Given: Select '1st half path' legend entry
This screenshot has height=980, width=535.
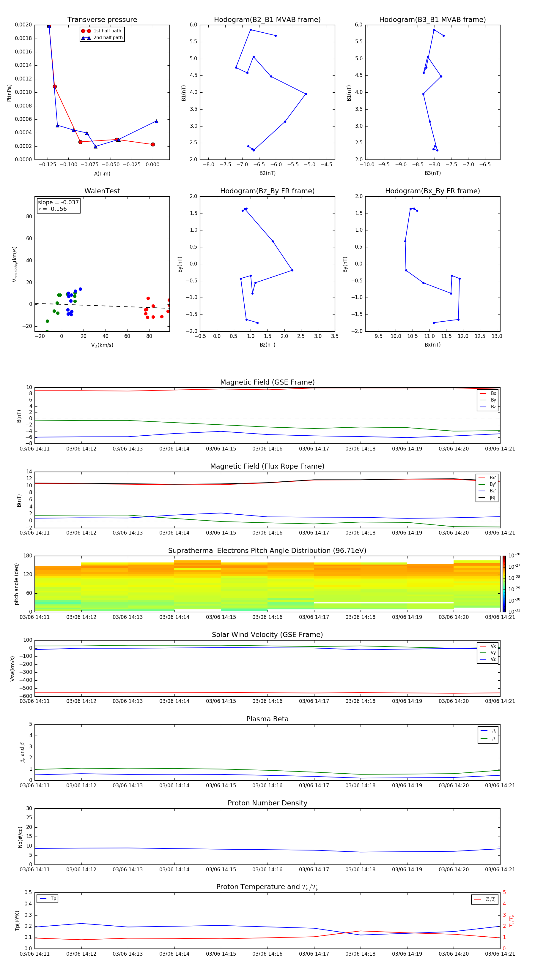Looking at the screenshot, I should pos(102,31).
